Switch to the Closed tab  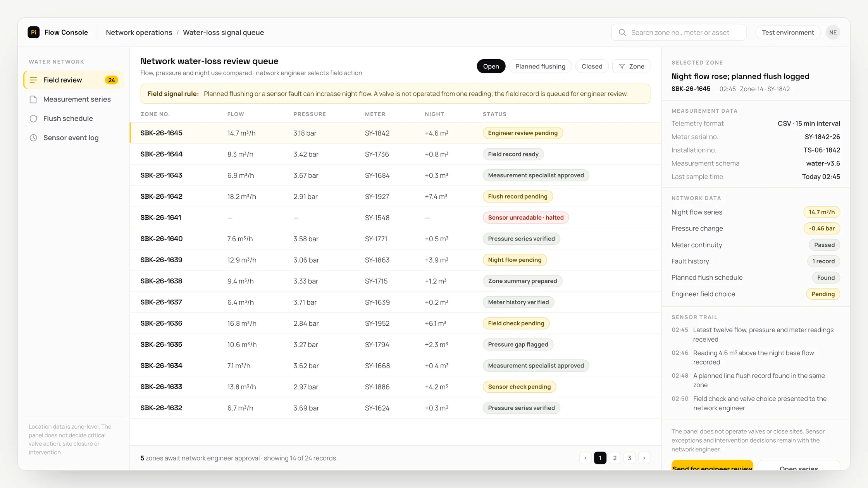coord(592,67)
